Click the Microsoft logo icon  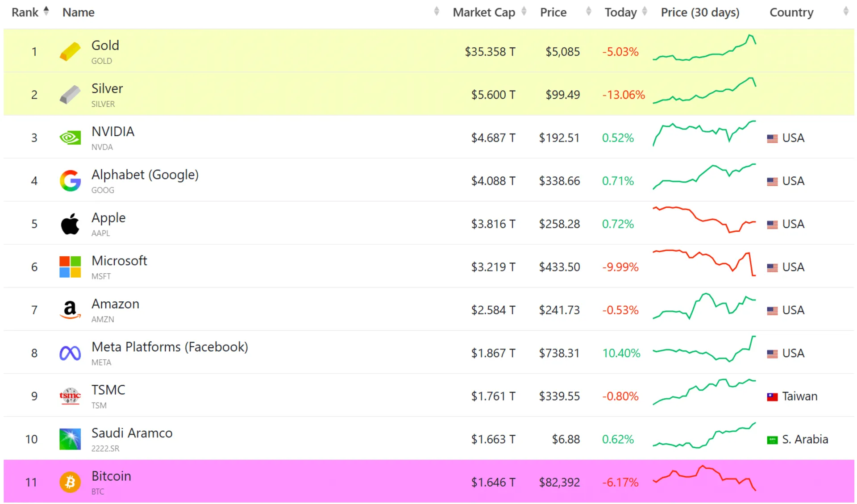tap(70, 267)
